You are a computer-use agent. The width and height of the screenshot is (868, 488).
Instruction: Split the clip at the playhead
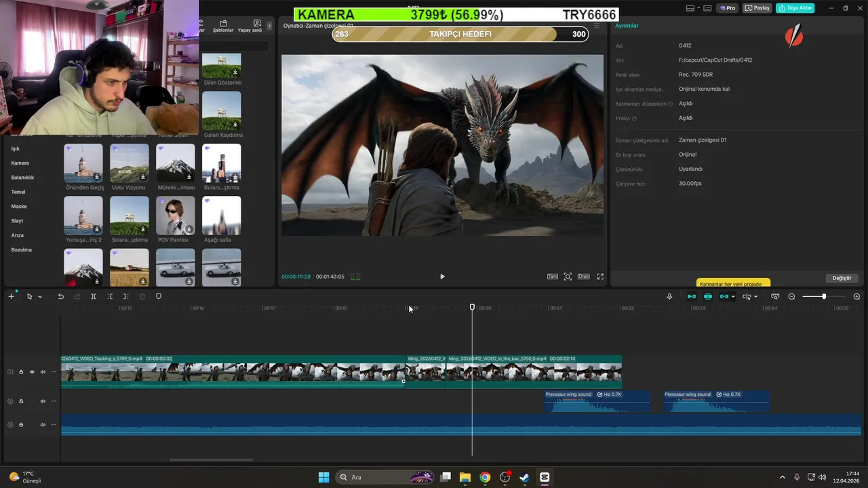click(93, 296)
